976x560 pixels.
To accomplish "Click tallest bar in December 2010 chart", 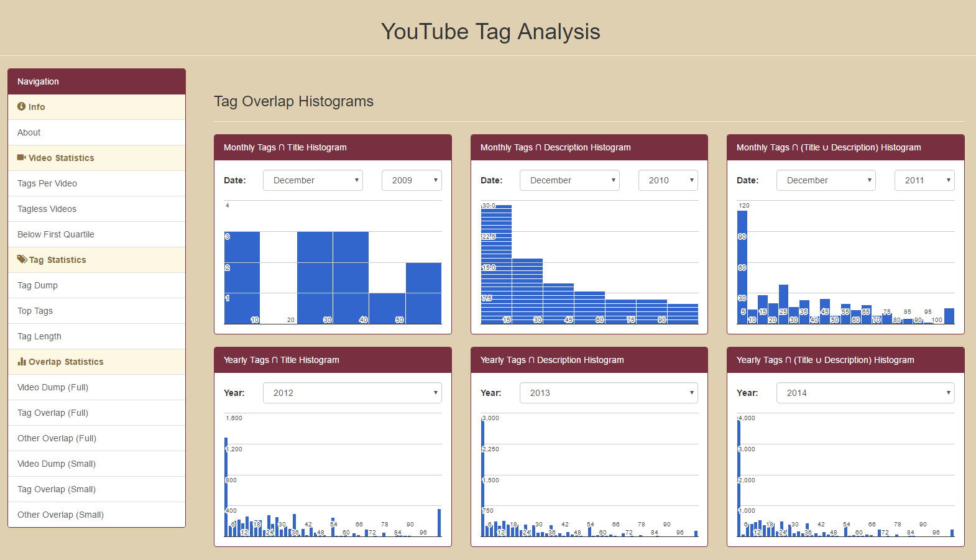I will coord(496,265).
